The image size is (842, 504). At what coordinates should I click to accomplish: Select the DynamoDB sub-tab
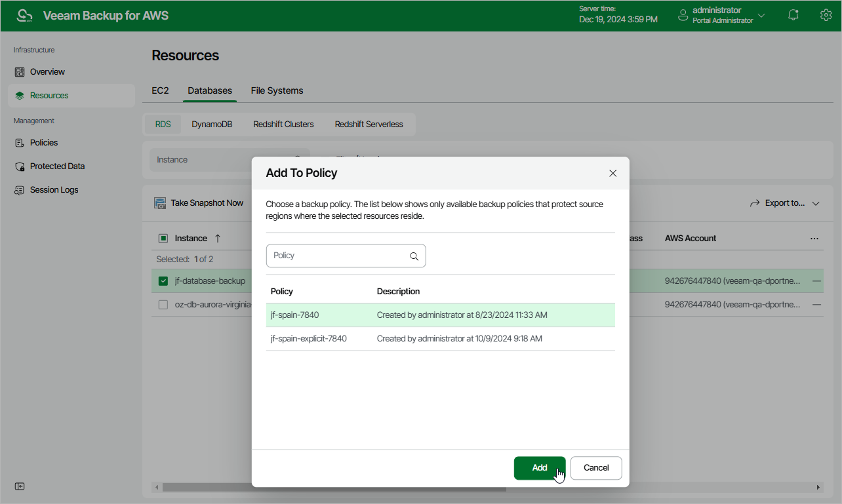[212, 124]
